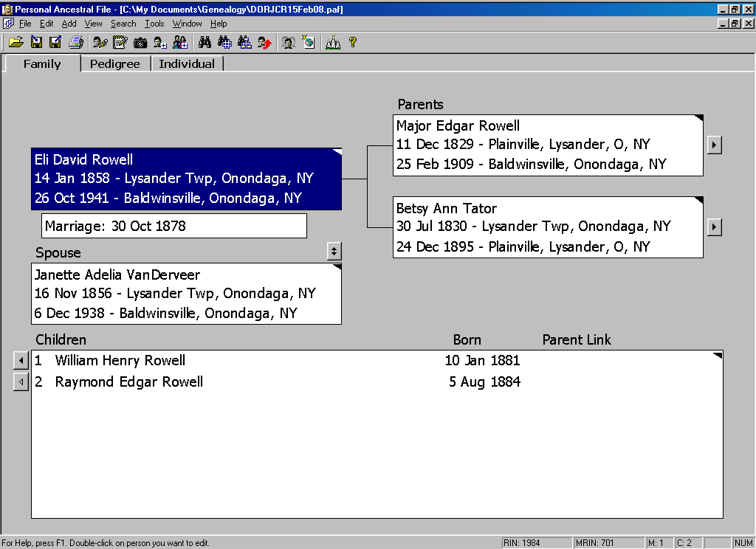The image size is (756, 549).
Task: Click the Spouse heading label
Action: coord(58,252)
